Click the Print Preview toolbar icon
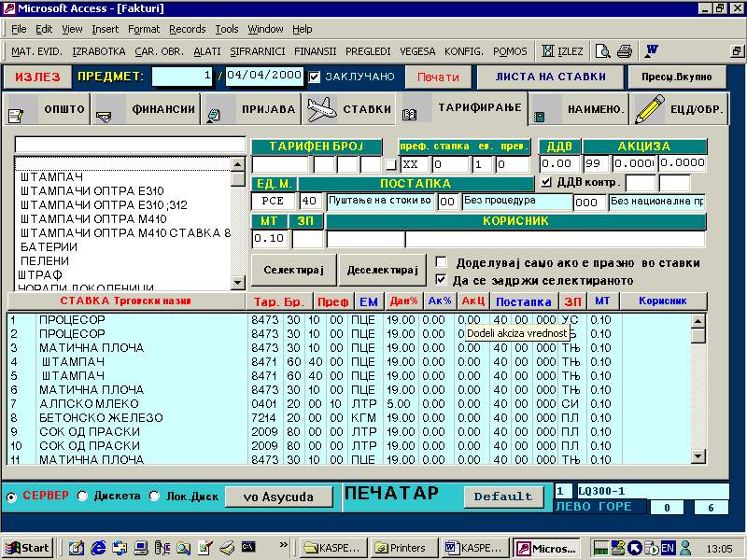Viewport: 747px width, 560px height. click(x=603, y=51)
